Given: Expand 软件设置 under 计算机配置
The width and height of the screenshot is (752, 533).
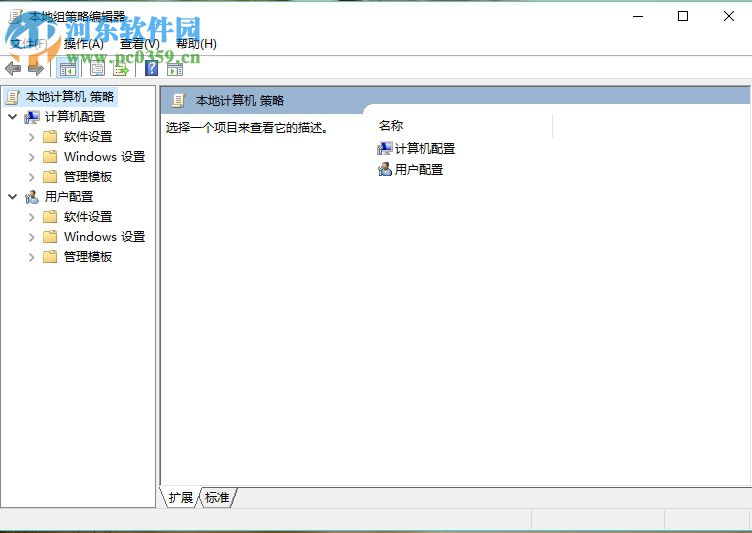Looking at the screenshot, I should [x=32, y=137].
